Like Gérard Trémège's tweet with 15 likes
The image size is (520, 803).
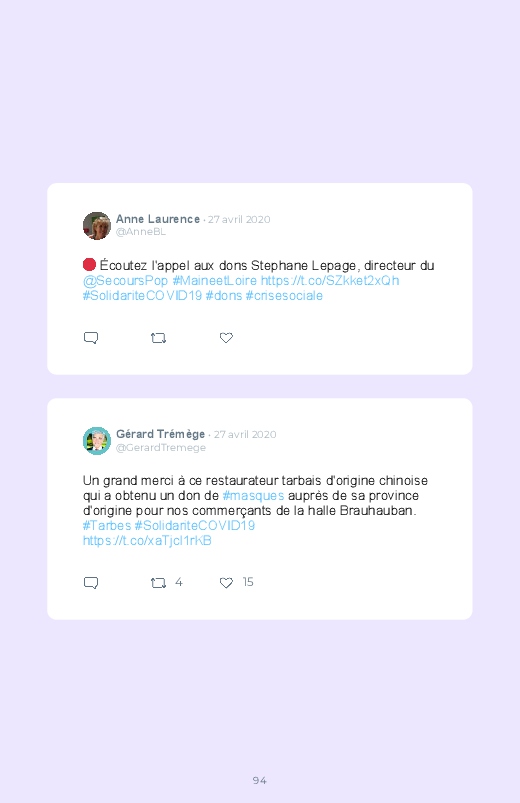226,583
